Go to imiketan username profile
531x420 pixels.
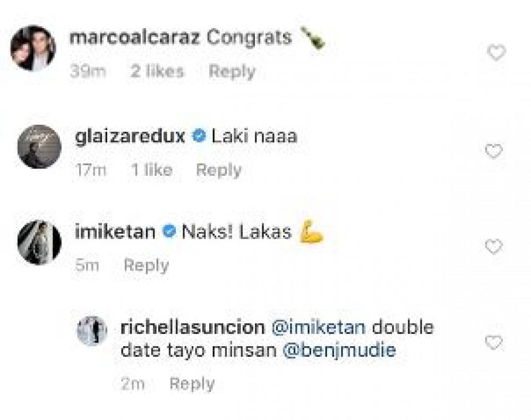tap(115, 232)
